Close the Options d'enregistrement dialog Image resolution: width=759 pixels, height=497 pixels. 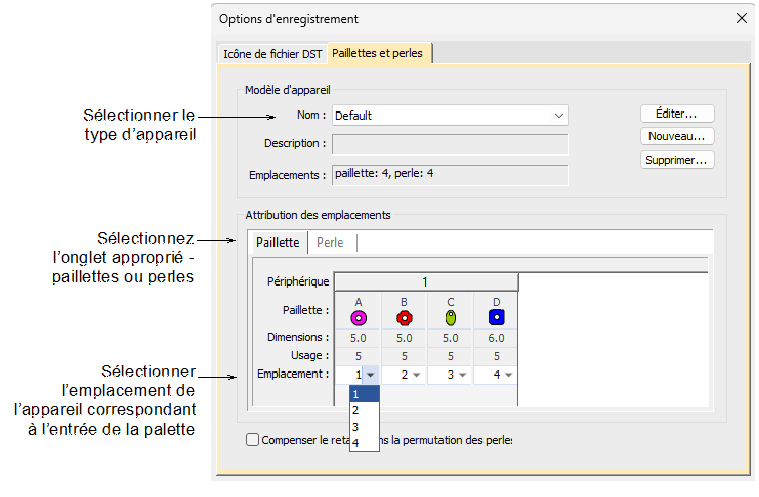pos(741,18)
